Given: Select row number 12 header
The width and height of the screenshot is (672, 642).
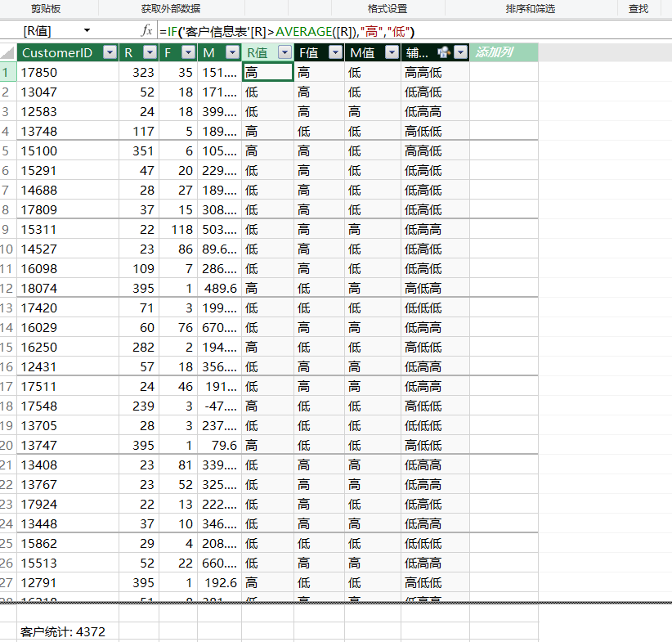Looking at the screenshot, I should [7, 288].
